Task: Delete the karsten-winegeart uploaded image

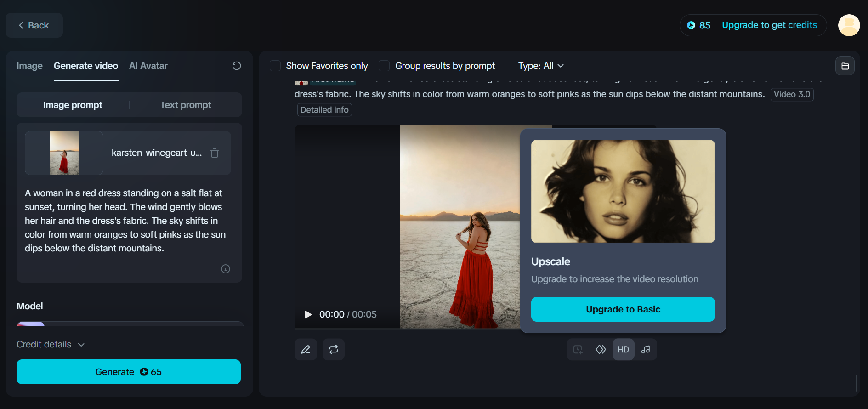Action: pos(215,153)
